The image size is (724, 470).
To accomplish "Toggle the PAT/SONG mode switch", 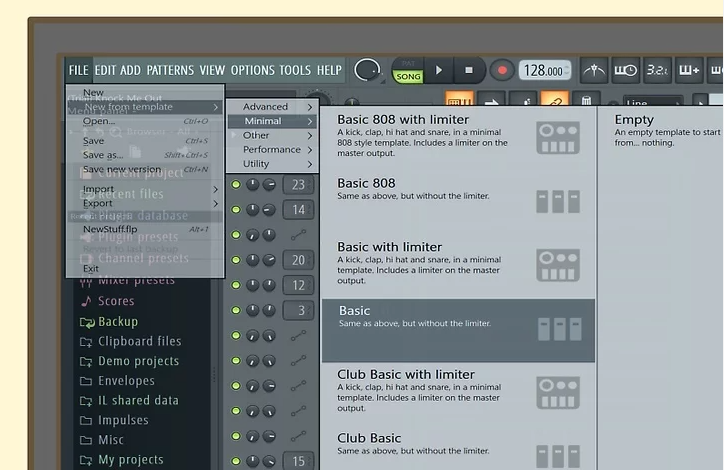I will 408,71.
